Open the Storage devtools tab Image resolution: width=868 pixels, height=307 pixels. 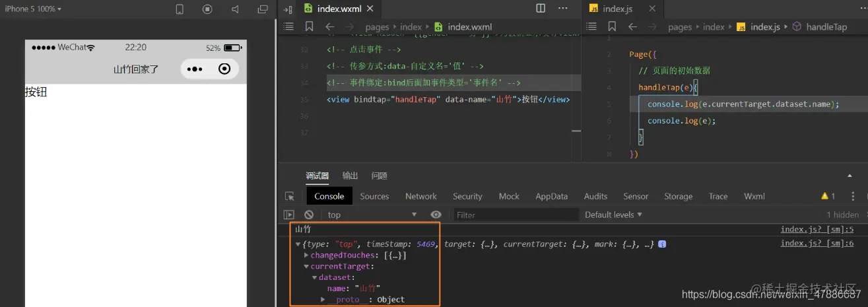coord(678,196)
